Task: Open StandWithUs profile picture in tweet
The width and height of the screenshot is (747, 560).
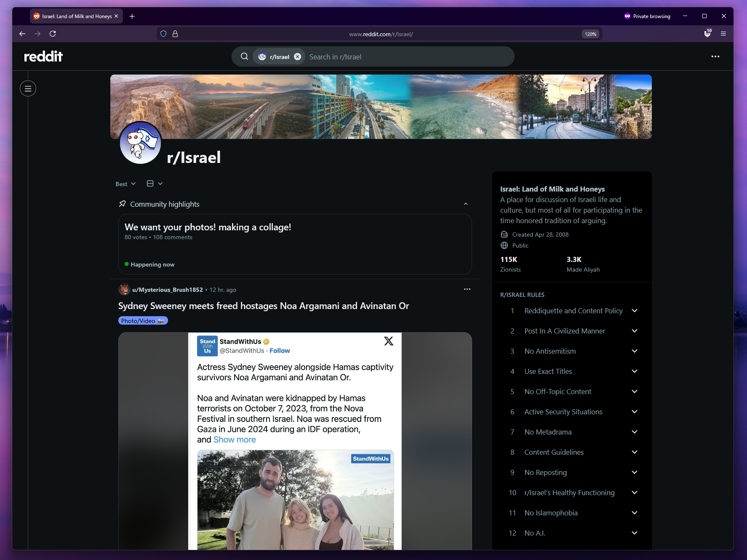Action: 207,346
